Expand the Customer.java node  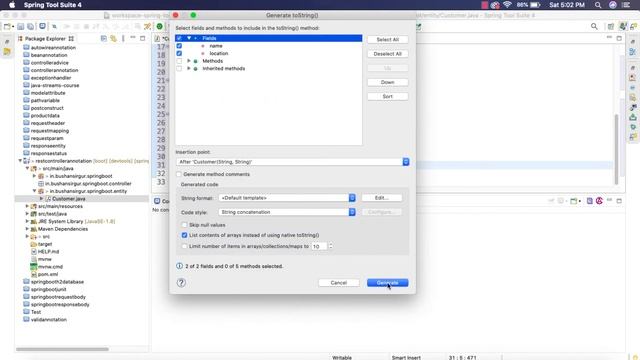(x=41, y=199)
